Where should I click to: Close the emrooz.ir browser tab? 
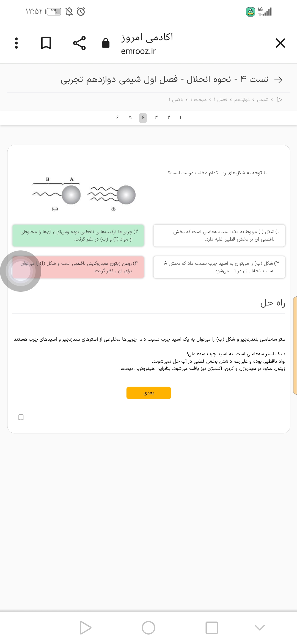280,43
